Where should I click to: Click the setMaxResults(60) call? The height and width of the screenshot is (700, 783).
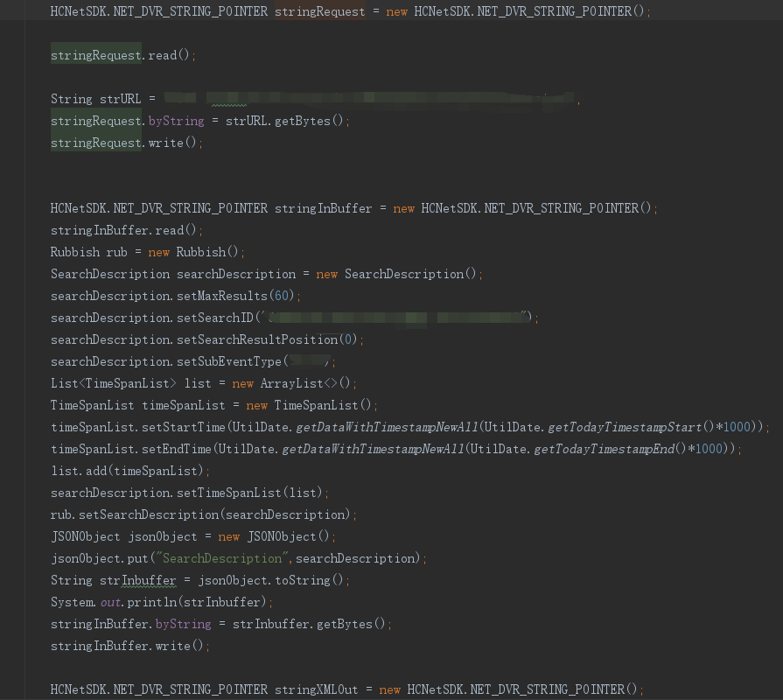tap(235, 296)
